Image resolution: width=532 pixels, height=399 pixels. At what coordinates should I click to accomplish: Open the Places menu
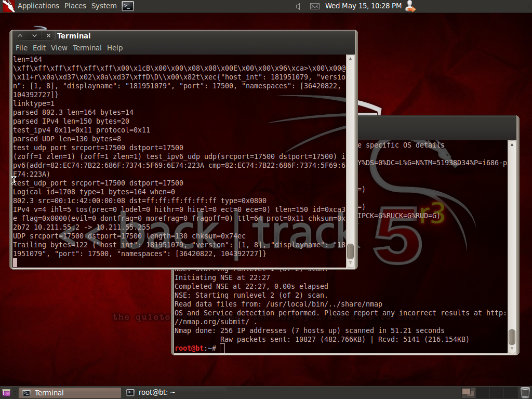tap(75, 6)
